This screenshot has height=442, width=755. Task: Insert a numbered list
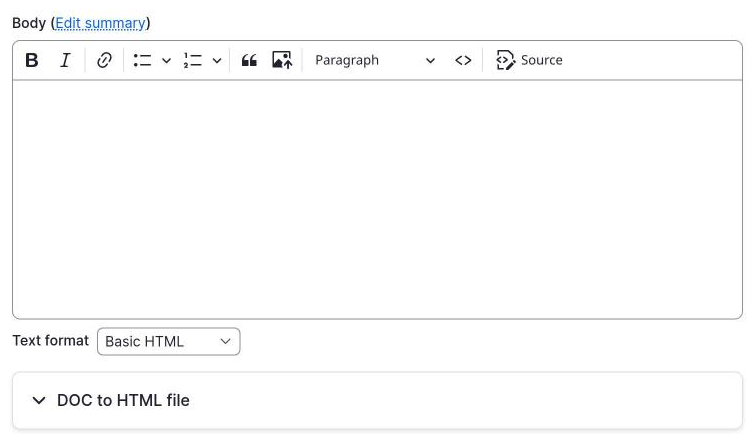[193, 61]
